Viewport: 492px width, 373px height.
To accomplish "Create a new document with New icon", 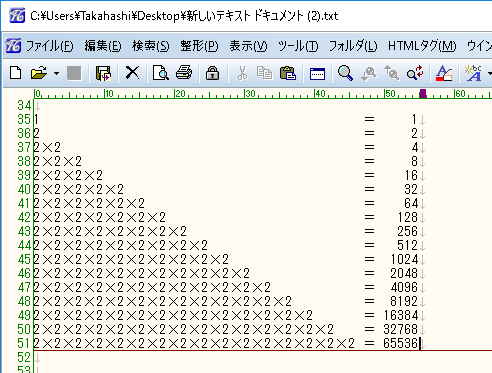I will click(16, 73).
